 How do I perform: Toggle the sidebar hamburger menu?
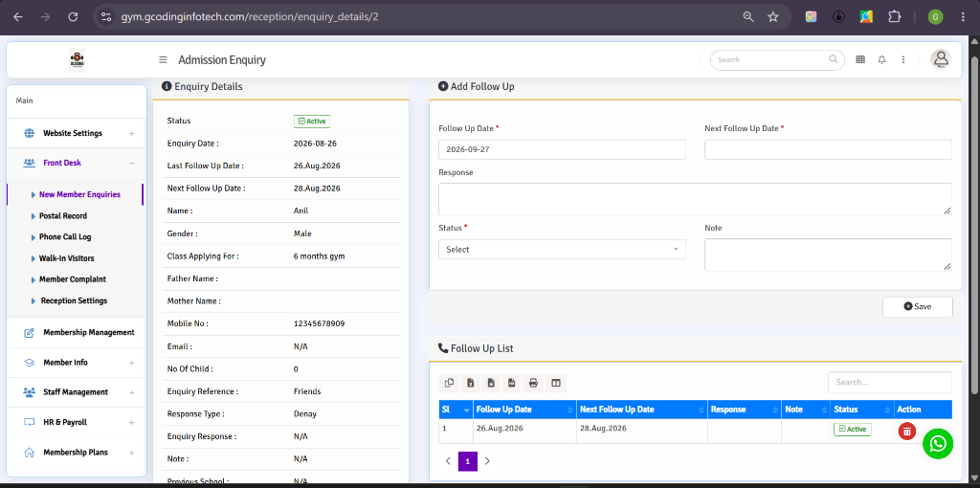pos(163,60)
